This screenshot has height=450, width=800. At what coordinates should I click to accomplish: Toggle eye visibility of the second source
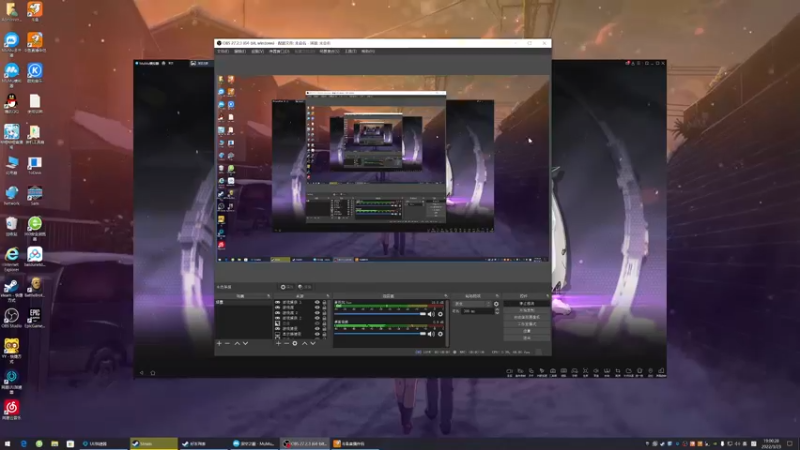click(x=317, y=308)
